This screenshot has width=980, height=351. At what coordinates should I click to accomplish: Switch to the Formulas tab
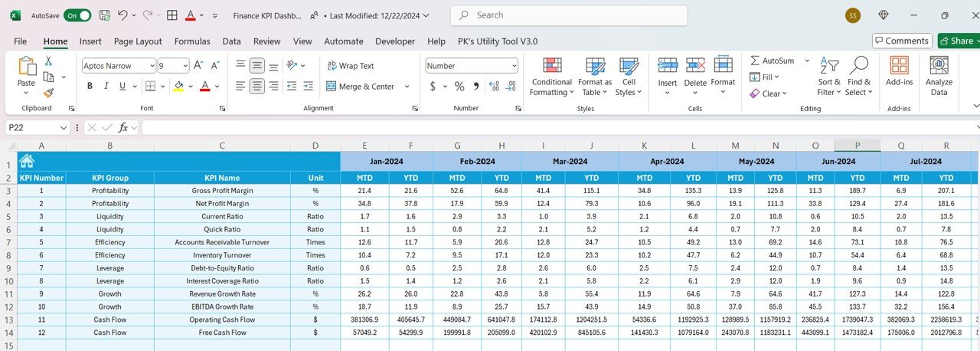[x=192, y=41]
